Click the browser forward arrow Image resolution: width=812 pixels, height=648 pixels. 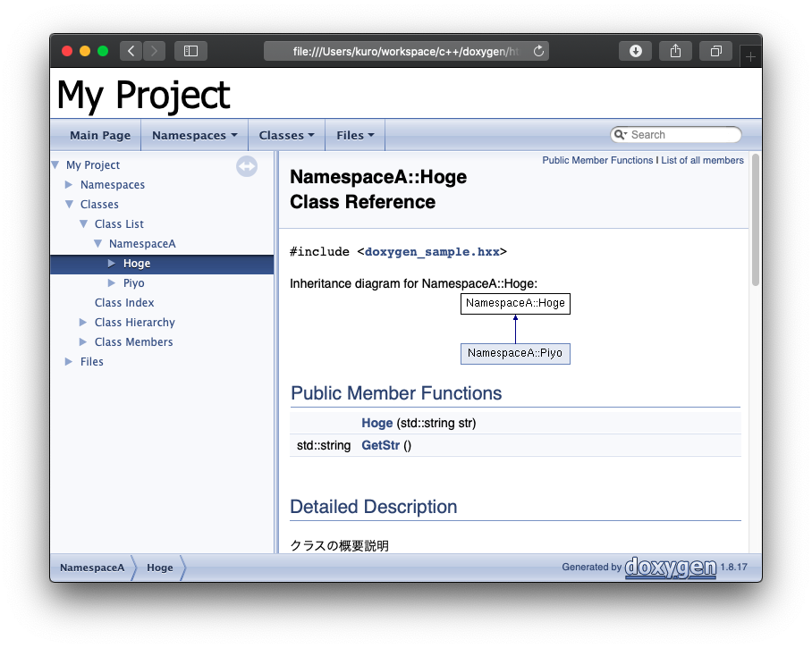(155, 51)
